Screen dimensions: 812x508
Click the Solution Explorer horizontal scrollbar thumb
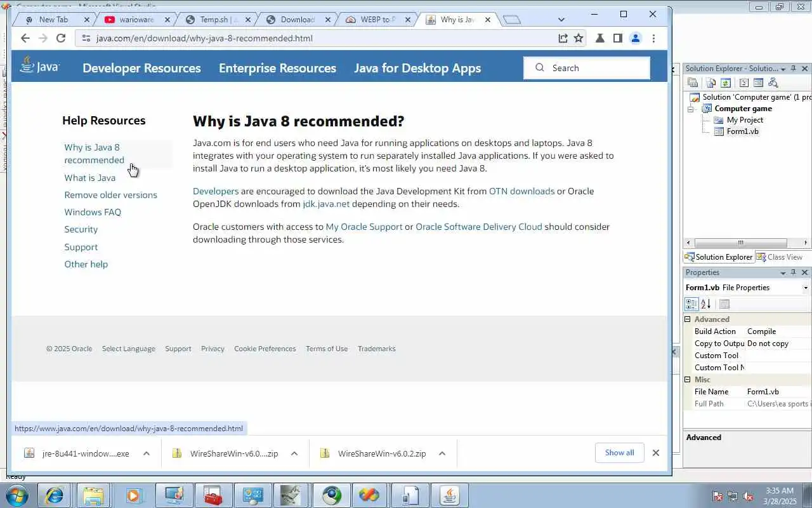(740, 243)
